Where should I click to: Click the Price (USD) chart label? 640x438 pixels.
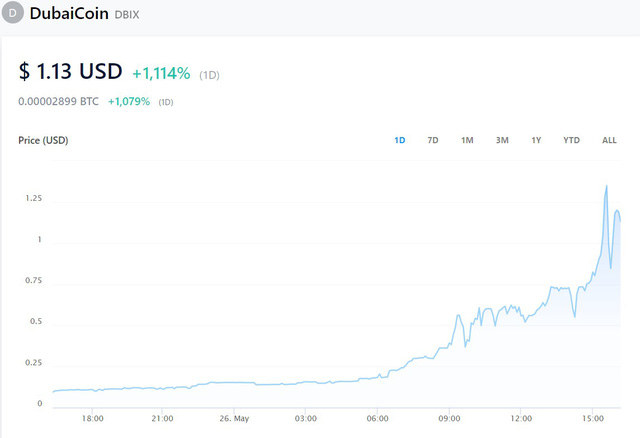pos(43,140)
